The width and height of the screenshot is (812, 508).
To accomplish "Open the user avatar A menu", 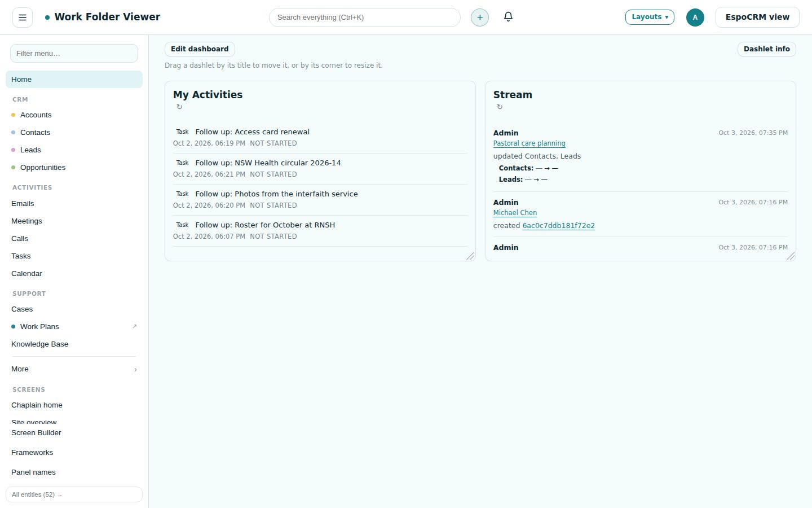I will pos(695,17).
